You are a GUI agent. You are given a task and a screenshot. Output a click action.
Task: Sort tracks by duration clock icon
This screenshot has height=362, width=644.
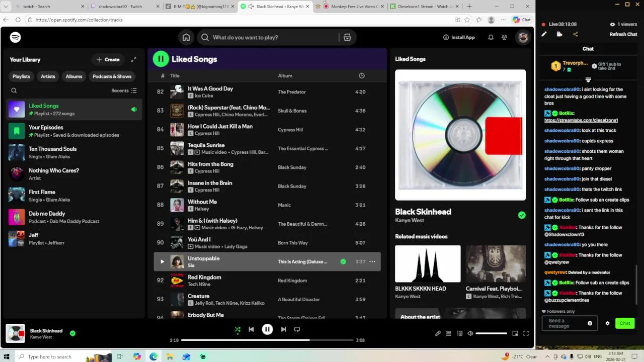tap(361, 75)
